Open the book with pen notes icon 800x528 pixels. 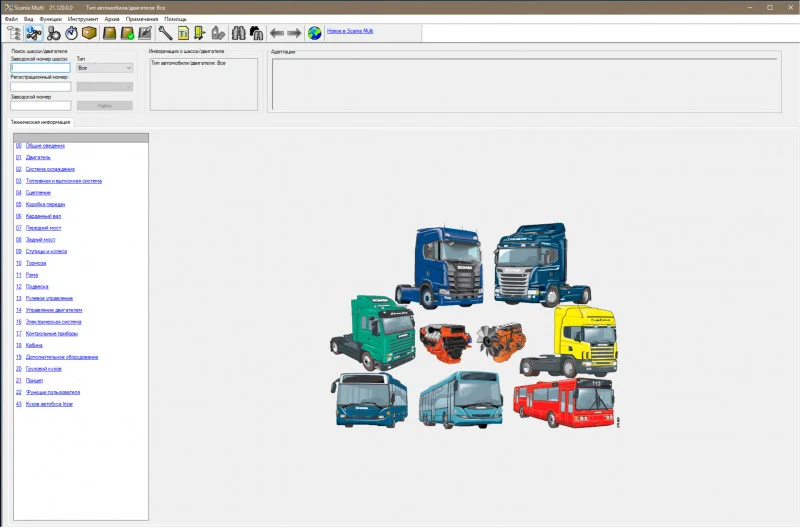tap(145, 34)
